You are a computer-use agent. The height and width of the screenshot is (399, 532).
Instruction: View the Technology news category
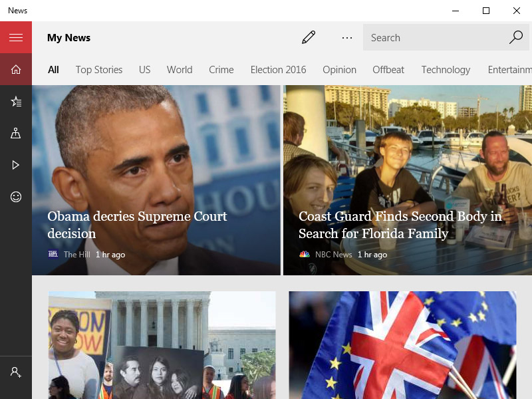click(446, 69)
